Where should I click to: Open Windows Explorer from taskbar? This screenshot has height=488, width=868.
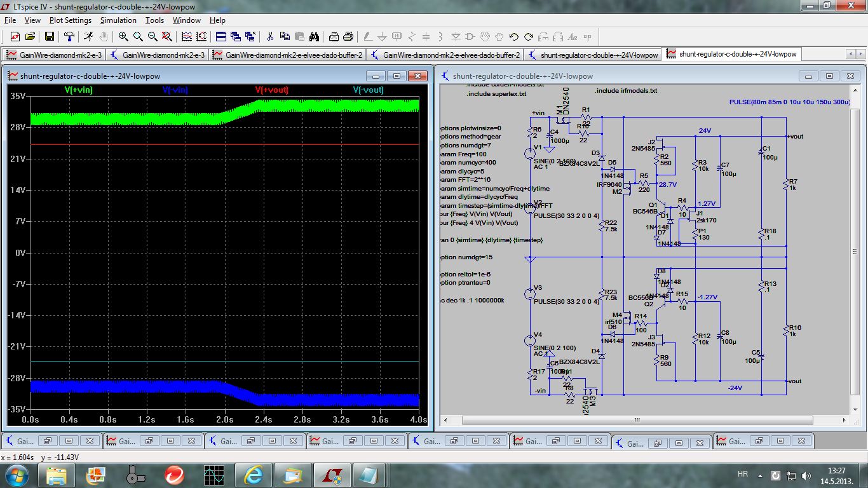(56, 475)
